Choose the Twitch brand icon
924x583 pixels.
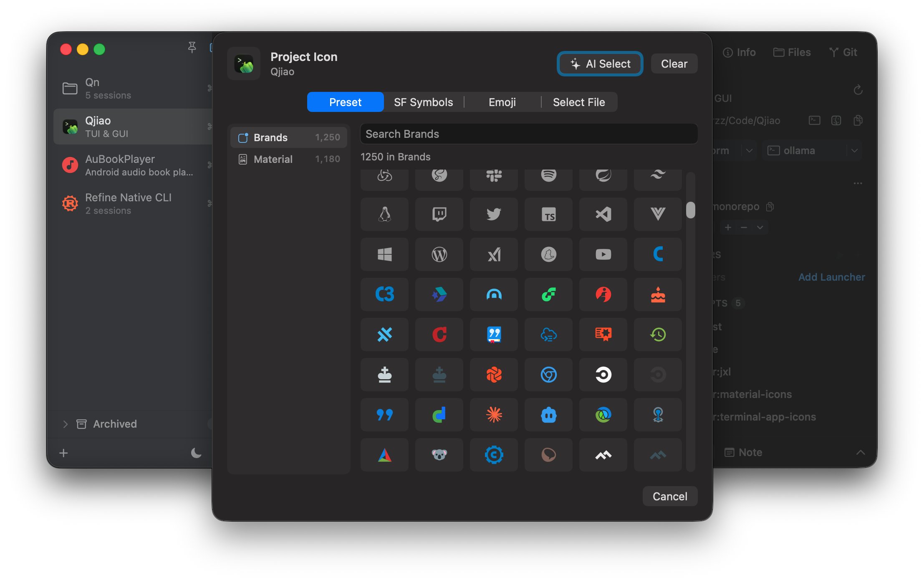[x=439, y=214]
